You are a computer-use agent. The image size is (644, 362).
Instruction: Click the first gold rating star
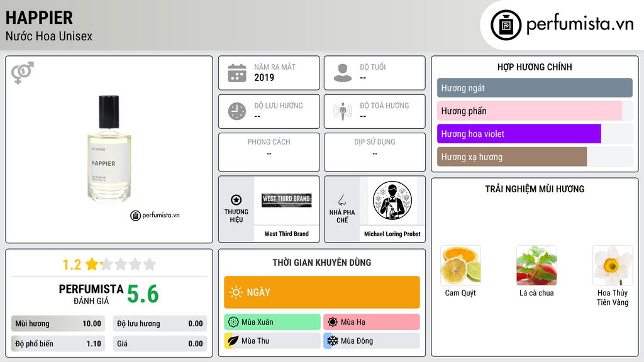click(x=92, y=264)
